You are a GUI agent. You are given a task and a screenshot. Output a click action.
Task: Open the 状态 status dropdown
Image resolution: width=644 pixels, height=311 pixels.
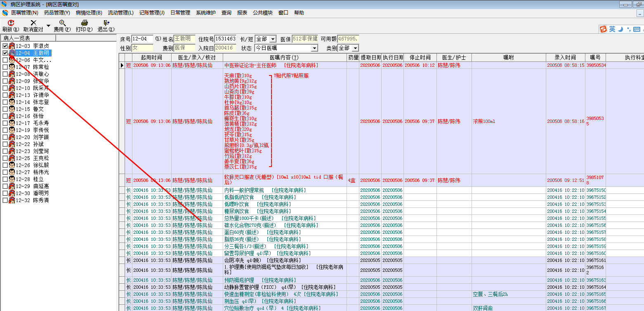tap(315, 48)
